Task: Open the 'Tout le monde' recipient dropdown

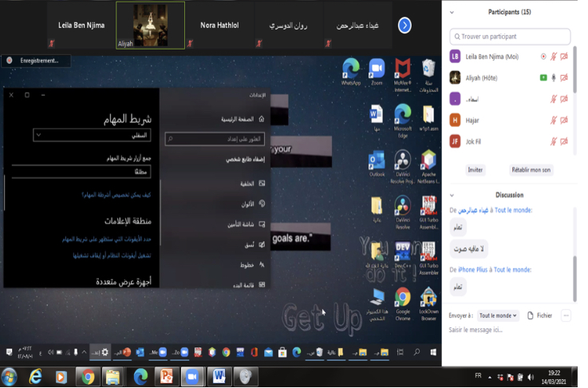Action: coord(498,315)
